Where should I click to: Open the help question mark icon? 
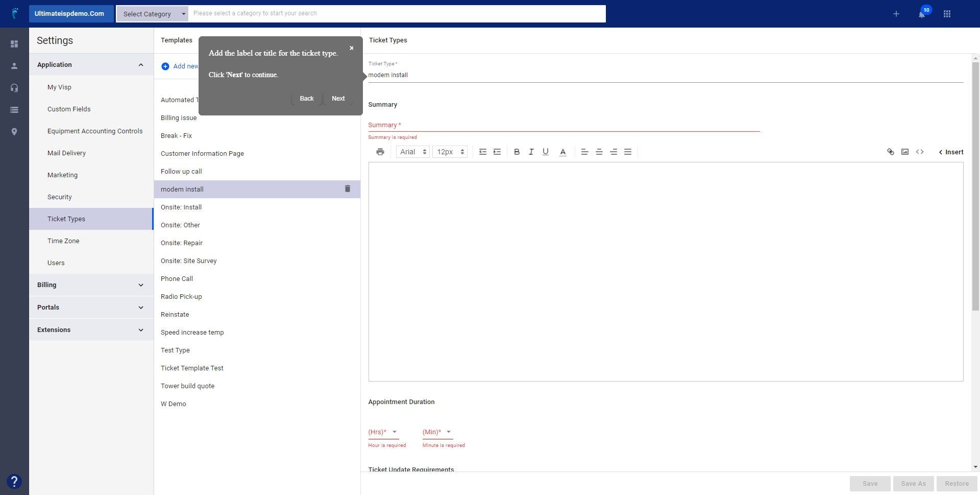click(14, 481)
